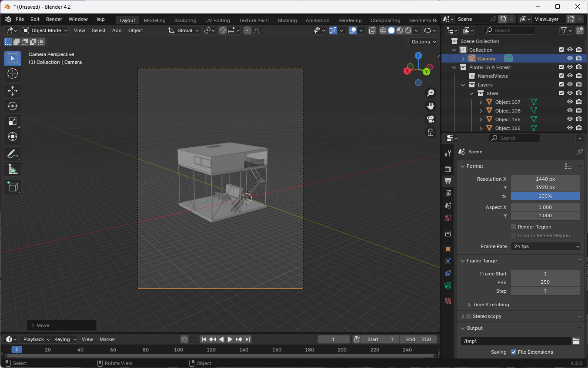The width and height of the screenshot is (588, 368).
Task: Switch to the Shading workspace tab
Action: 287,20
